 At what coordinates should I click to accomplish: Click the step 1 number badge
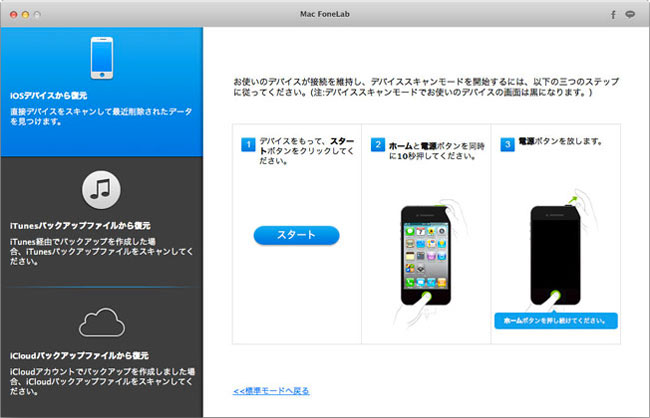click(x=248, y=145)
